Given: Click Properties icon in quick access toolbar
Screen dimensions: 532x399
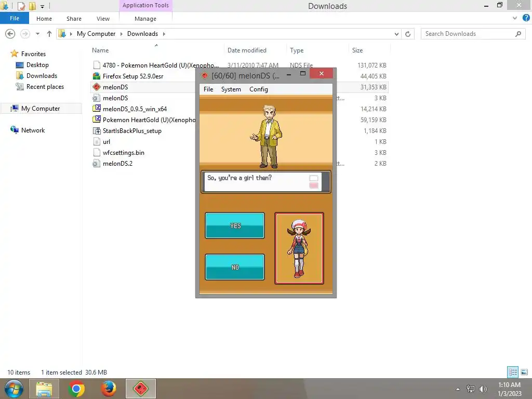Looking at the screenshot, I should 21,6.
